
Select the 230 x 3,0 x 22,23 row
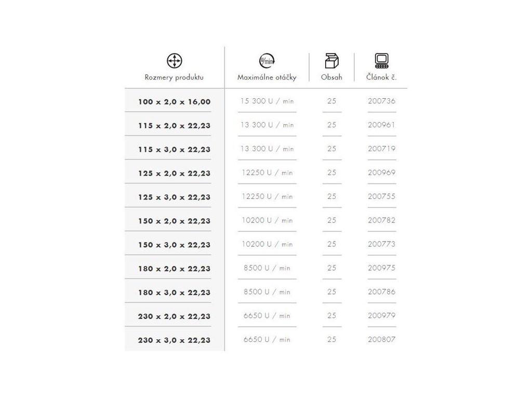[174, 340]
